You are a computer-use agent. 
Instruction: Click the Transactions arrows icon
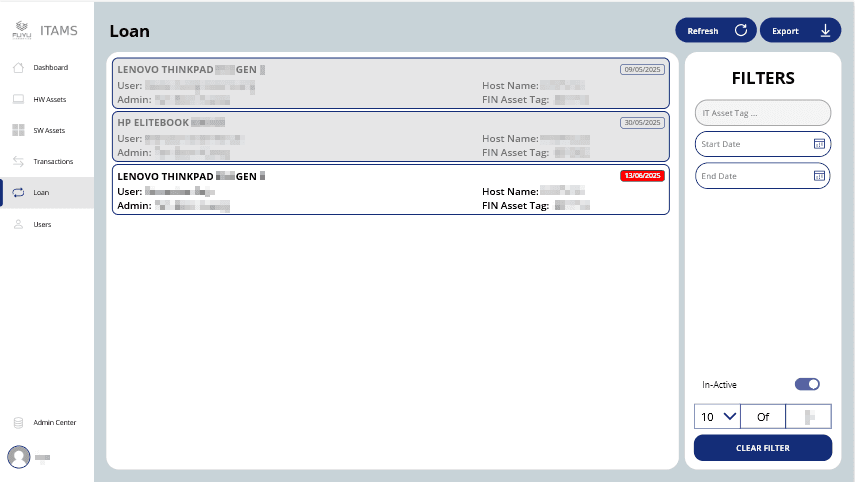pyautogui.click(x=18, y=161)
